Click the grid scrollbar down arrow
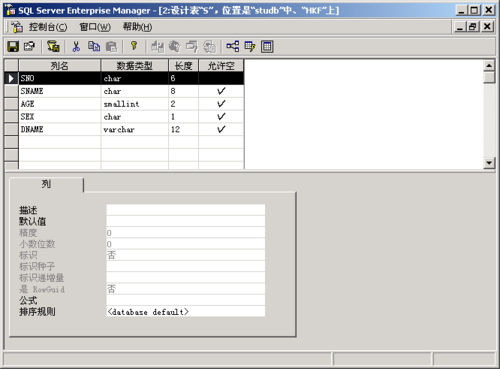This screenshot has height=369, width=500. coord(489,163)
